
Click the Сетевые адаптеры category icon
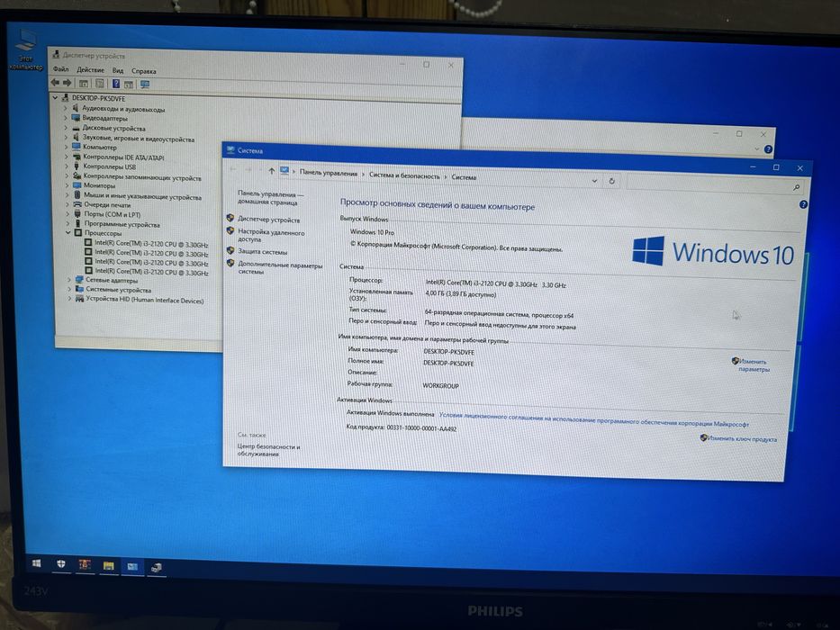pyautogui.click(x=79, y=280)
